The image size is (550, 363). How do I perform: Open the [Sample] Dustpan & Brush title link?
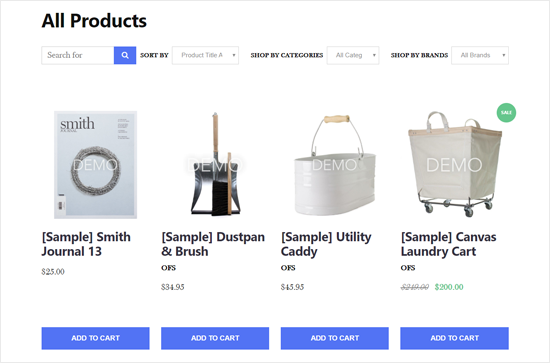coord(213,244)
